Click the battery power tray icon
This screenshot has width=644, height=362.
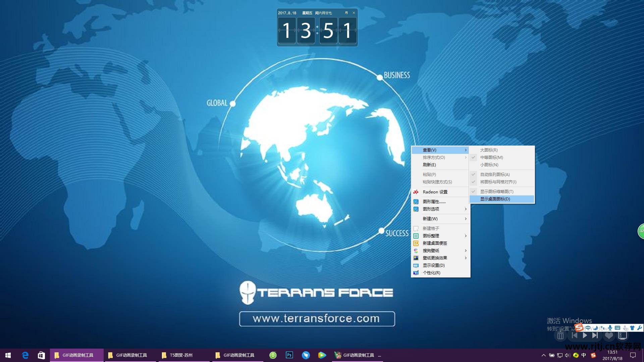pos(552,355)
